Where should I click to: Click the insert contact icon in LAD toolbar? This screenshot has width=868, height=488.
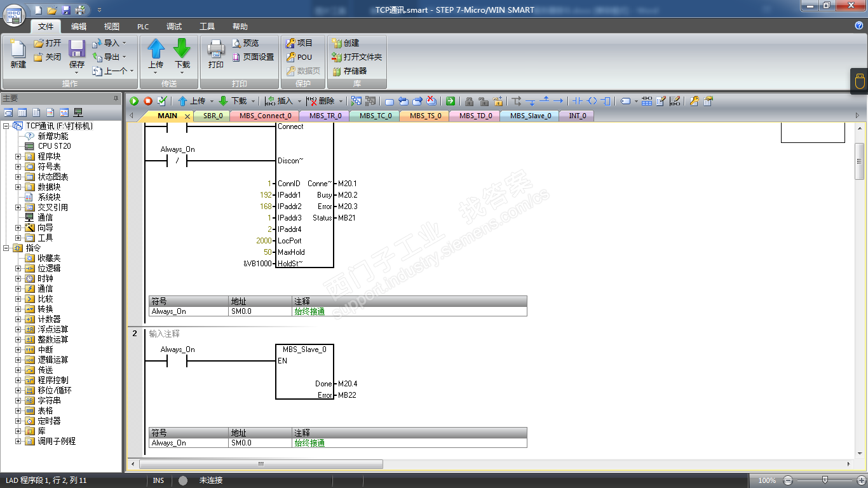[x=577, y=101]
